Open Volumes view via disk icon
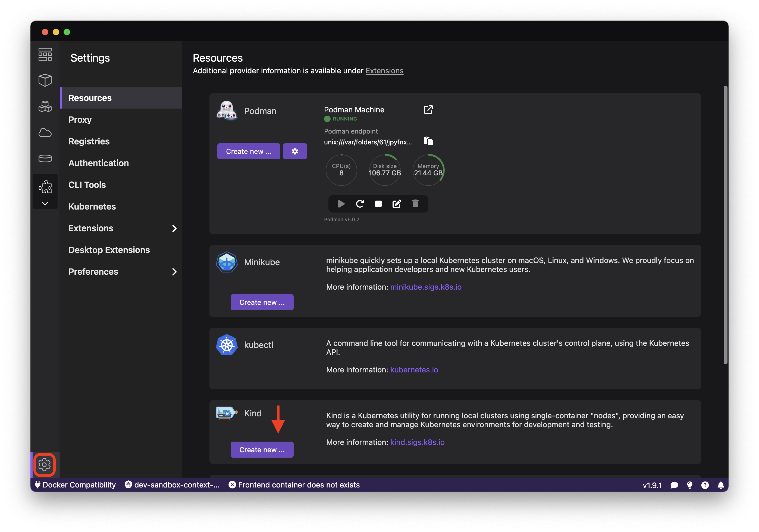 45,159
